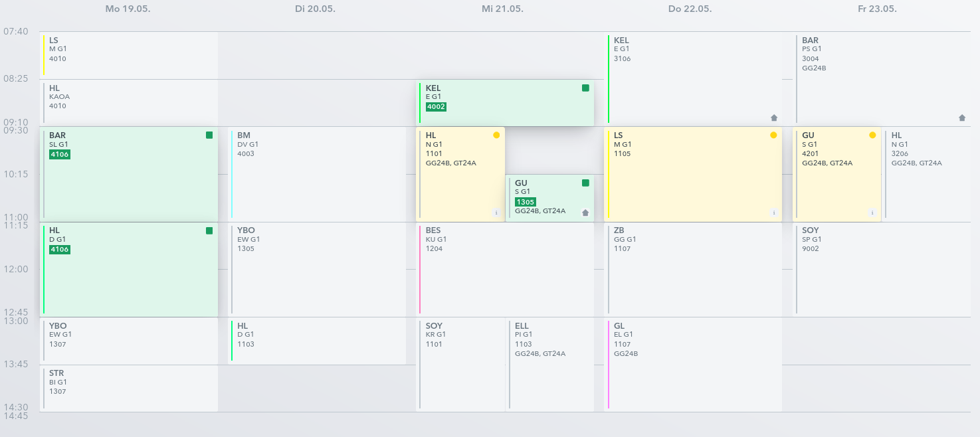Click yellow dot on Thursday LS lesson

[x=773, y=135]
